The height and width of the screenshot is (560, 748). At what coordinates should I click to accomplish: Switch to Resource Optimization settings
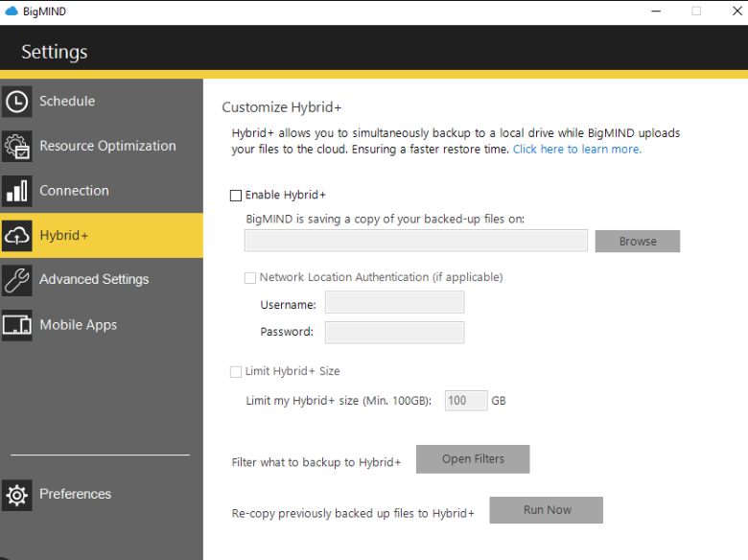tap(102, 146)
